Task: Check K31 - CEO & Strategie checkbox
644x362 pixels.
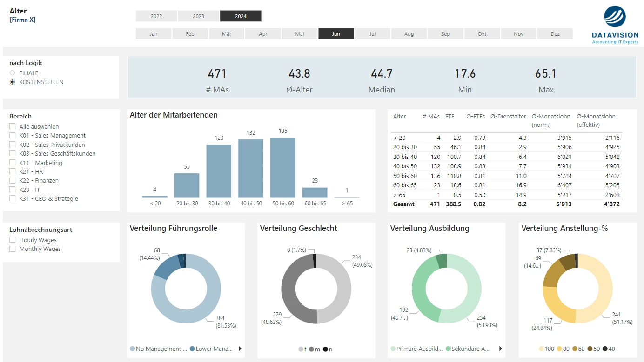Action: pyautogui.click(x=13, y=198)
